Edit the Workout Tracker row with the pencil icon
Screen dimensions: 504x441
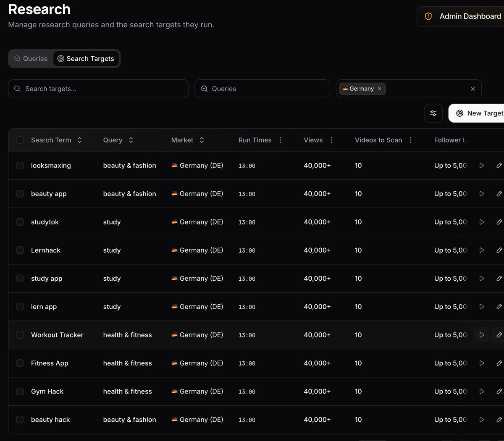click(499, 335)
